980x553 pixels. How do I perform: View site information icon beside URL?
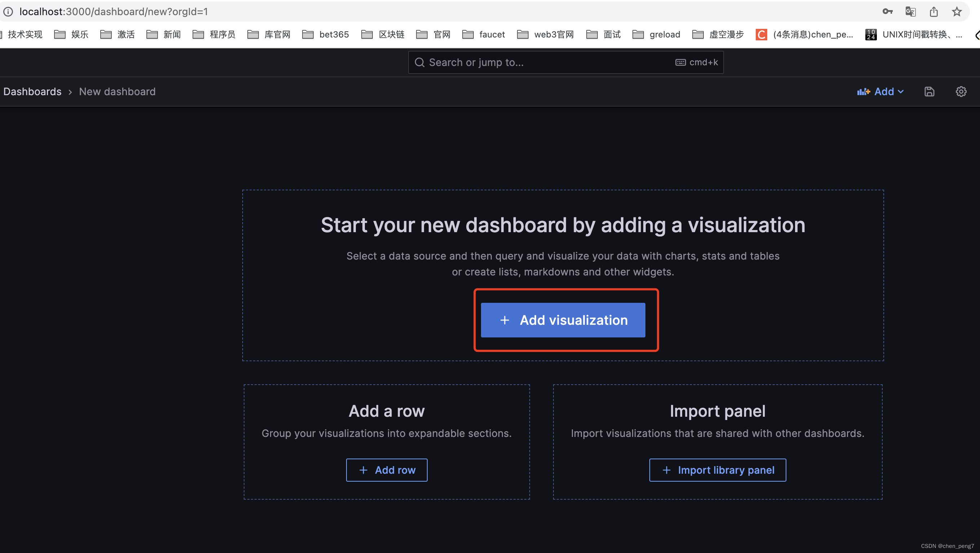tap(8, 12)
